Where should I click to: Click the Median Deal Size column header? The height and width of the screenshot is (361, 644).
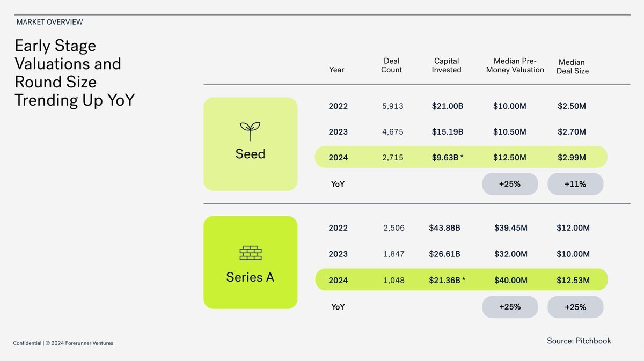point(572,67)
